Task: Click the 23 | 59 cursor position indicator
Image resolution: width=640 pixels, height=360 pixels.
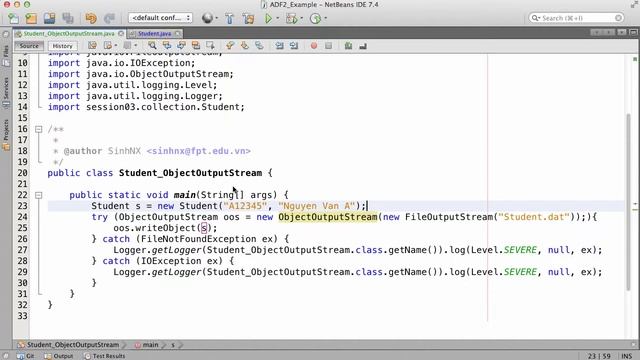Action: pos(599,356)
